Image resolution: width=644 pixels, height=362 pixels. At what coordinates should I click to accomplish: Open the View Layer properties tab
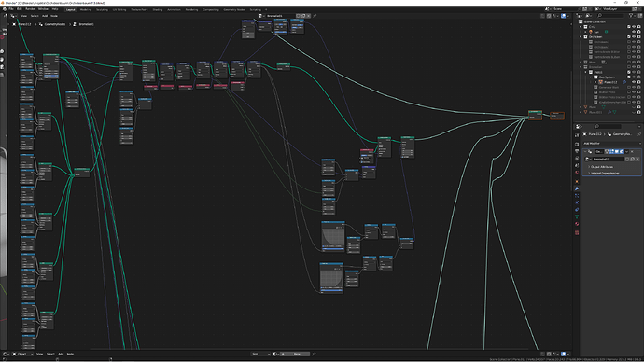click(x=577, y=158)
